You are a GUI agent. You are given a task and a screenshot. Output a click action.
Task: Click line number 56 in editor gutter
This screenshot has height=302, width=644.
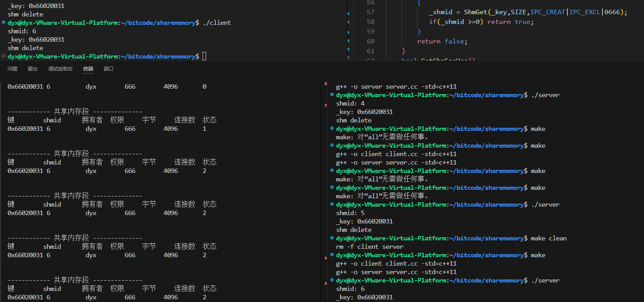[371, 2]
